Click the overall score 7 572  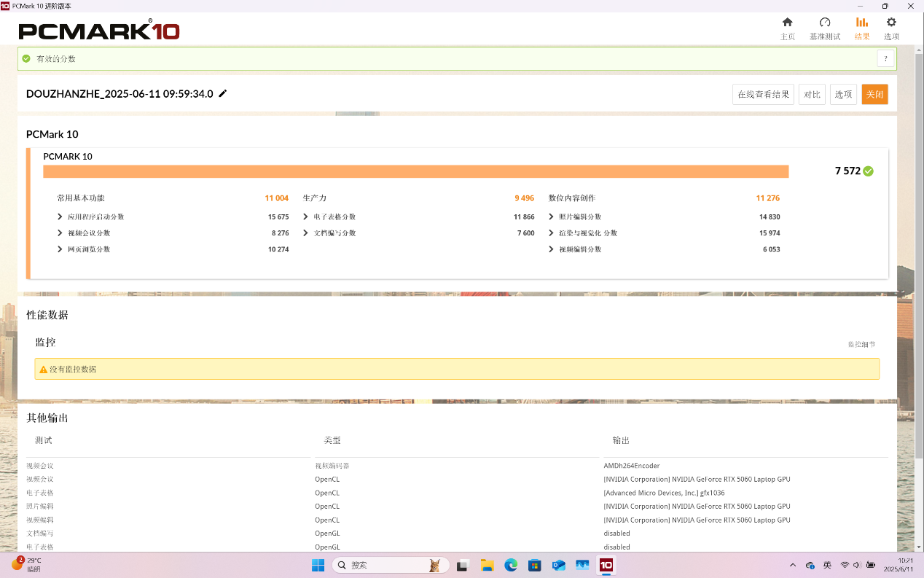(847, 171)
